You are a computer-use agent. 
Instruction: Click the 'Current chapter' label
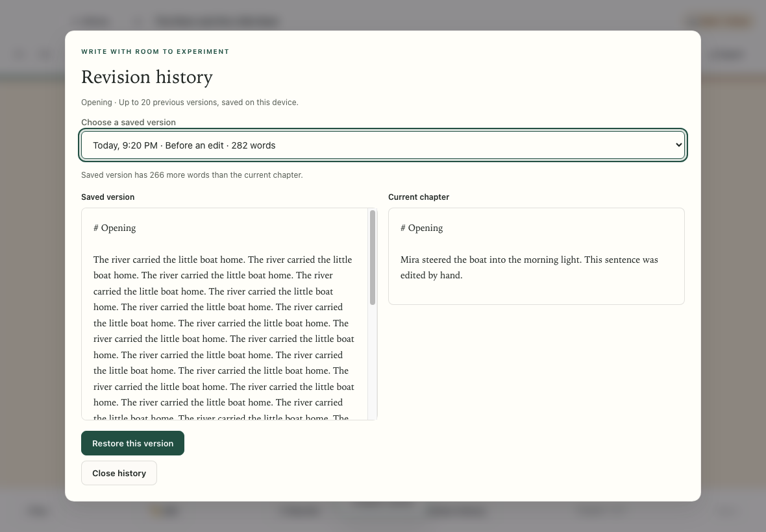tap(419, 197)
